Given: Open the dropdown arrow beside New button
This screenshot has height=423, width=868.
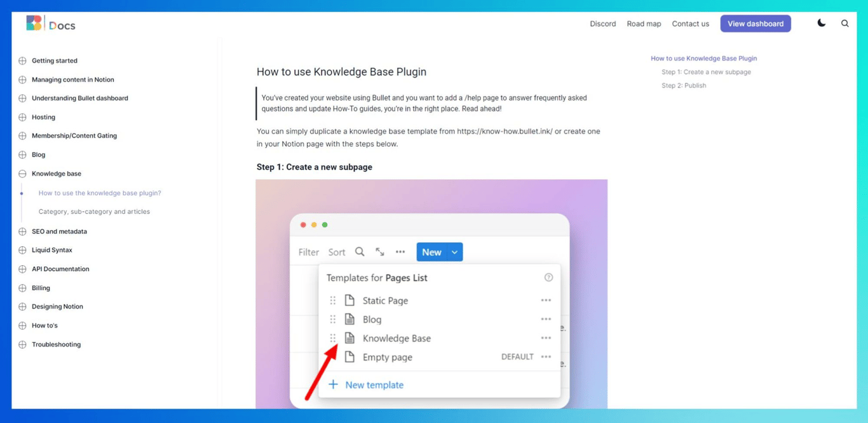Looking at the screenshot, I should coord(455,252).
